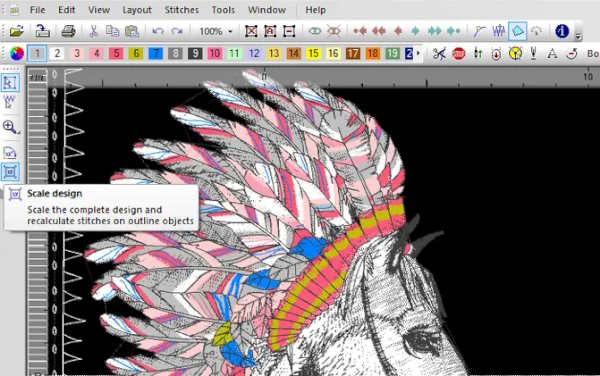
Task: Open the Stitches menu
Action: point(181,10)
